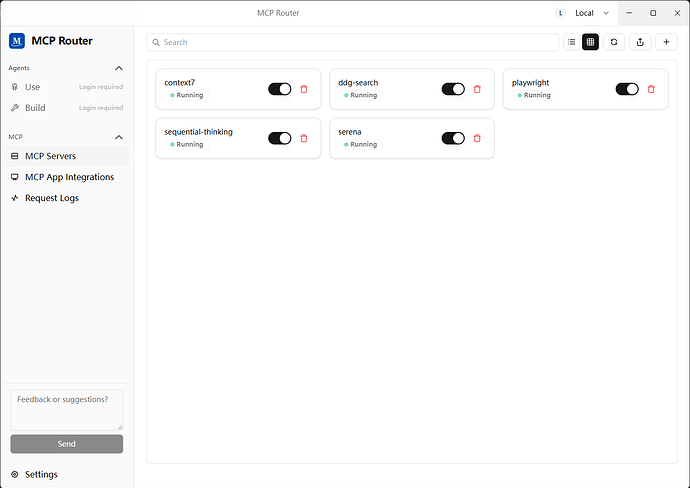690x488 pixels.
Task: Switch to grid view layout
Action: 591,42
